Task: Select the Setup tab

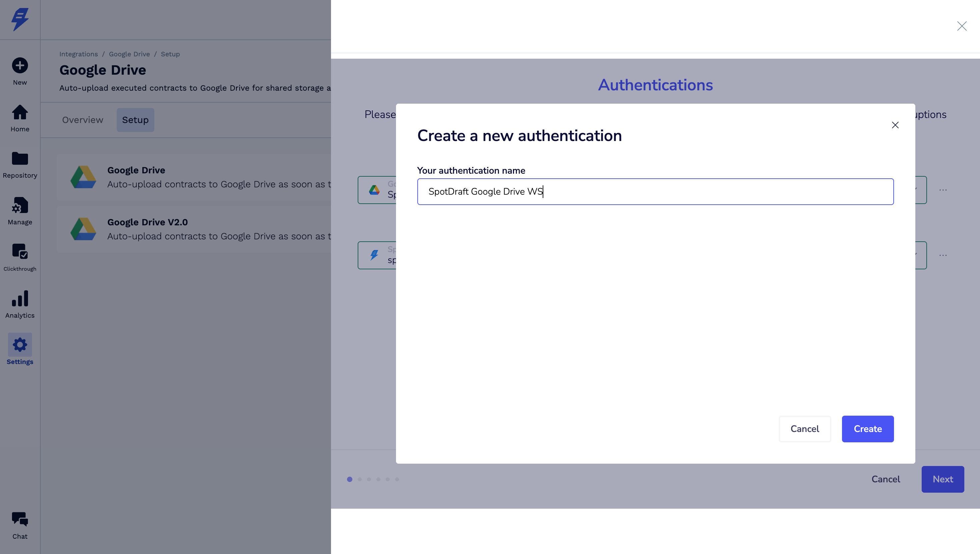Action: pyautogui.click(x=135, y=120)
